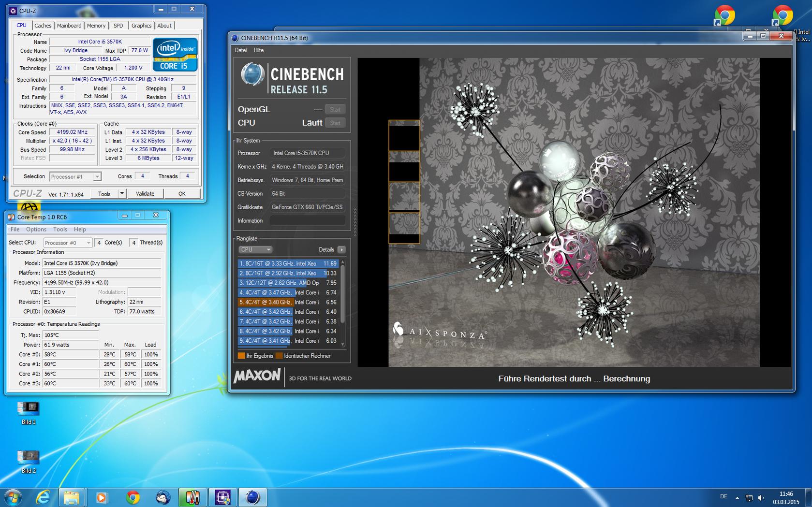The width and height of the screenshot is (812, 507).
Task: Select the 4C/4T @ 3.47 GHz ranking entry
Action: [289, 292]
